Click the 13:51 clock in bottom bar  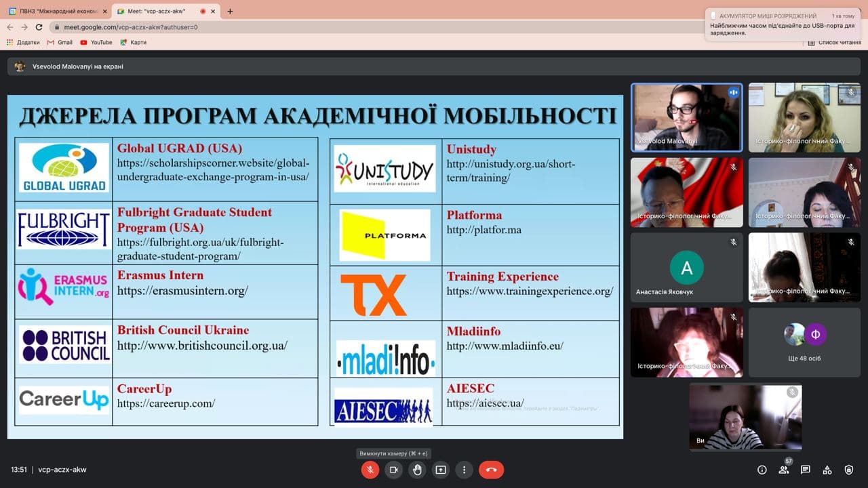(19, 470)
